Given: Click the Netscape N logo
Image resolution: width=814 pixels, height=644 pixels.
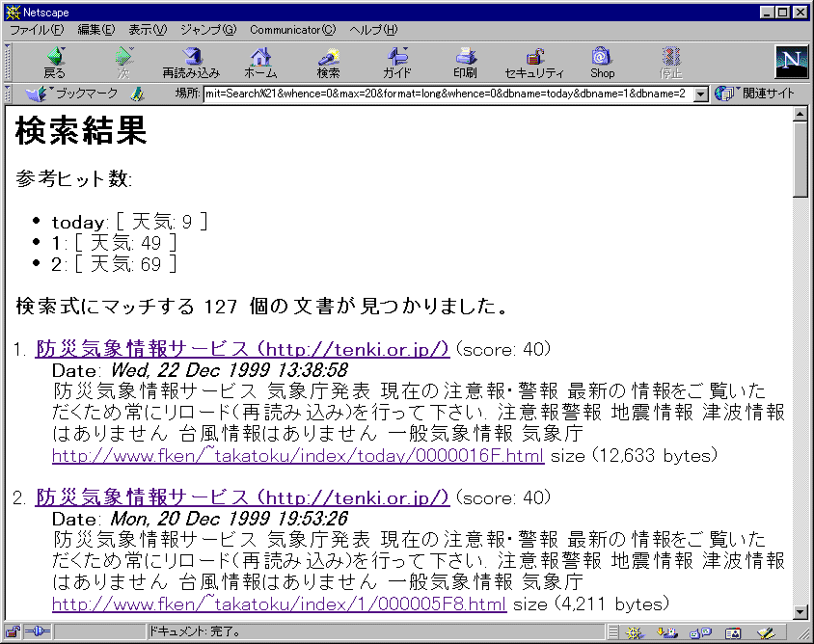Looking at the screenshot, I should (x=791, y=62).
